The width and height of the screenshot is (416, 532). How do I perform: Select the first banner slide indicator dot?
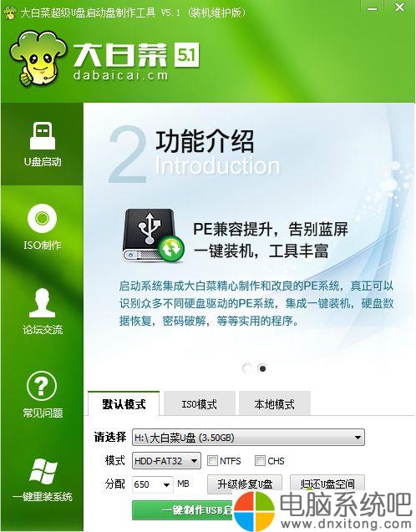[x=247, y=368]
